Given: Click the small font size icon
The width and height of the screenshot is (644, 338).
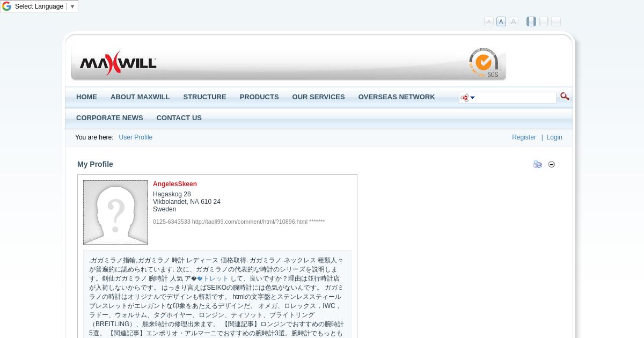Looking at the screenshot, I should point(489,21).
